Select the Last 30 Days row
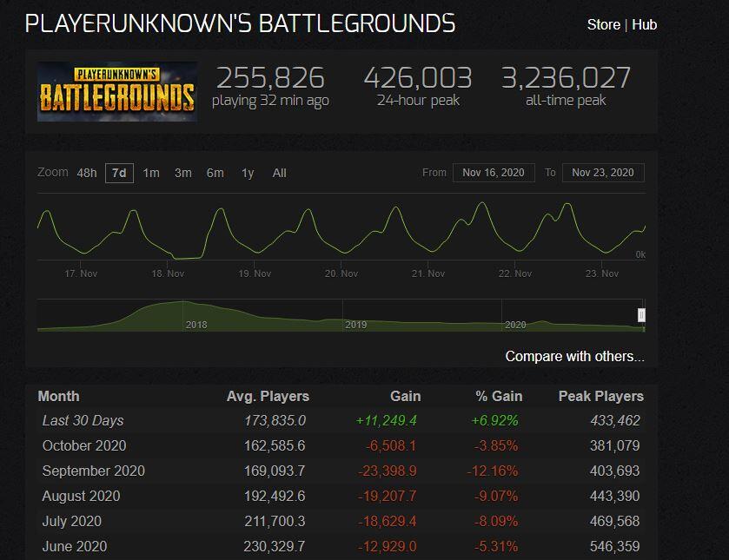 [x=83, y=420]
